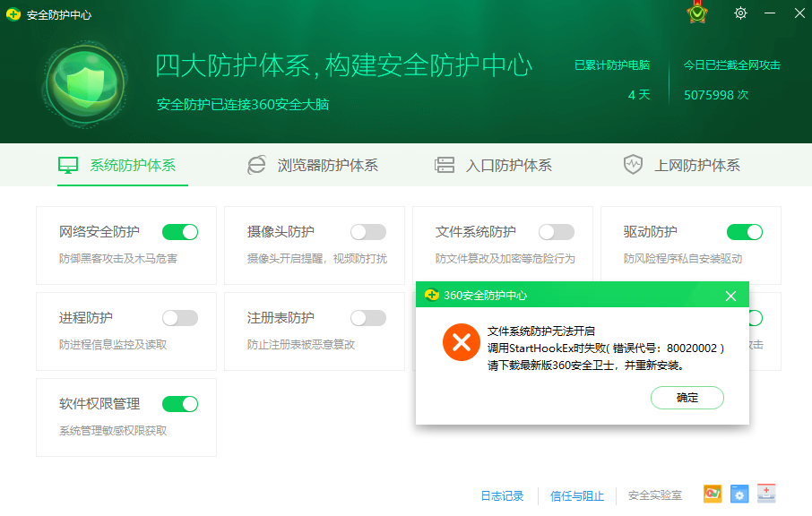
Task: Switch to 上网防护体系 tab
Action: (681, 166)
